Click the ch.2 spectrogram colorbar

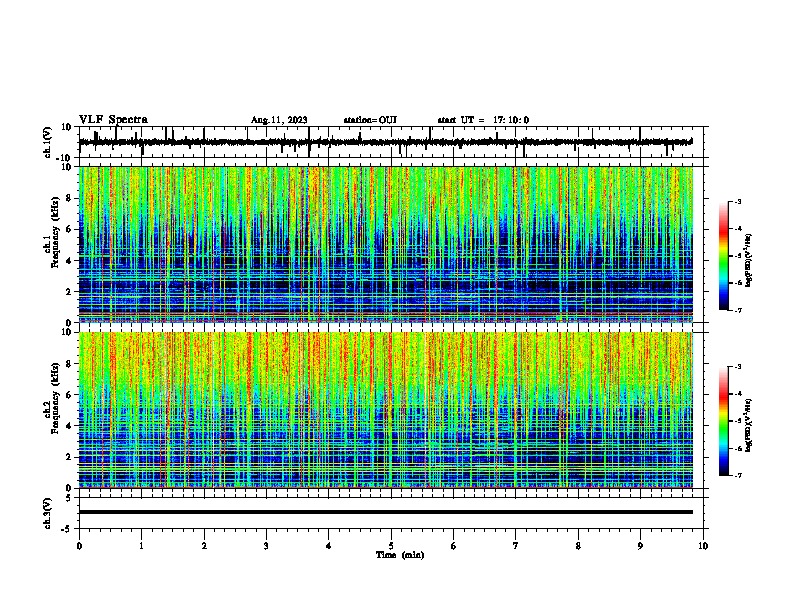point(724,421)
